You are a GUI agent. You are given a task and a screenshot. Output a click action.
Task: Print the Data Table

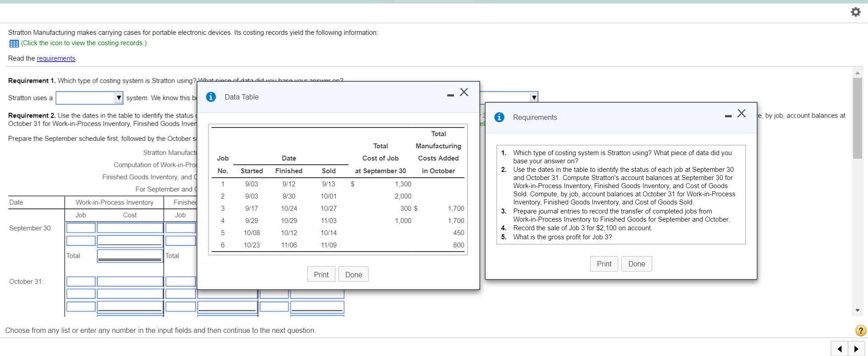pyautogui.click(x=321, y=275)
